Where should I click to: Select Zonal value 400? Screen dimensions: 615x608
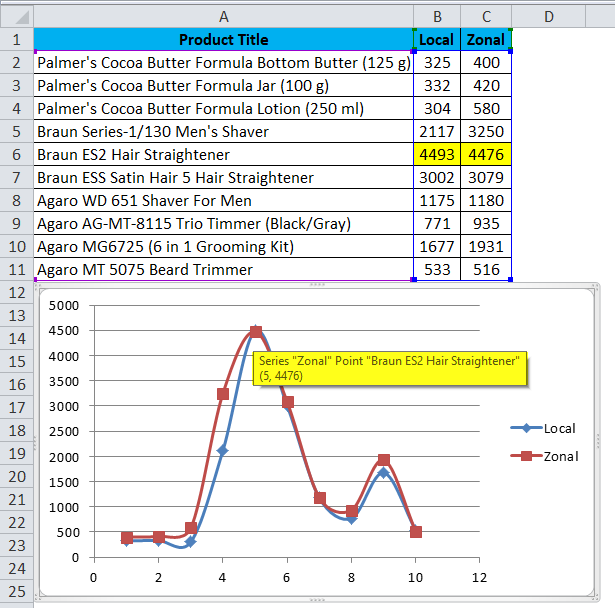tap(486, 63)
